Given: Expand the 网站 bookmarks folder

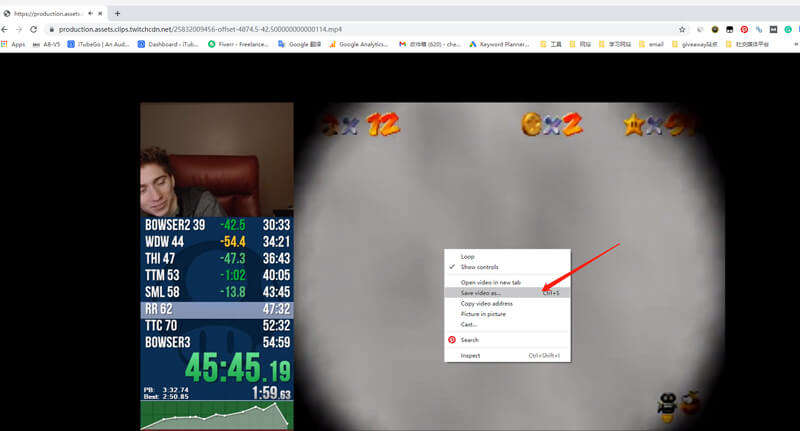Looking at the screenshot, I should click(580, 44).
